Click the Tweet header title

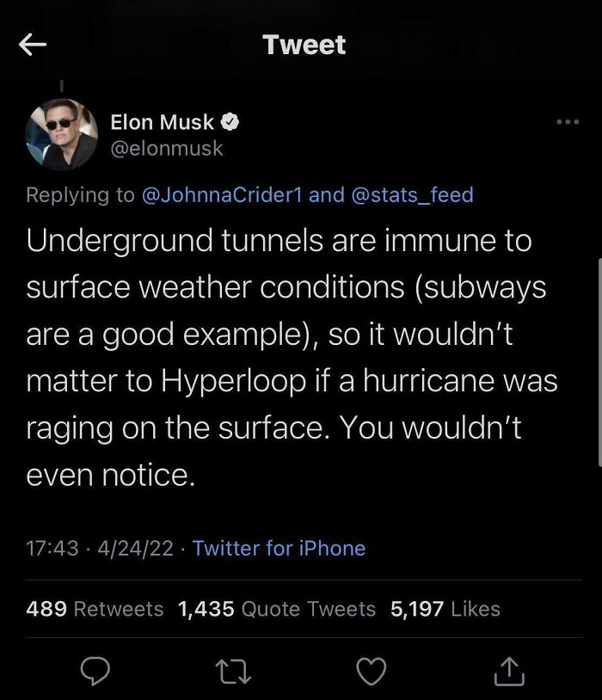point(304,45)
